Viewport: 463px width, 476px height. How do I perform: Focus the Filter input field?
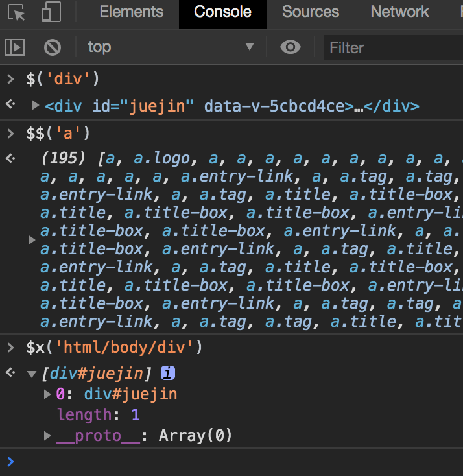[394, 47]
